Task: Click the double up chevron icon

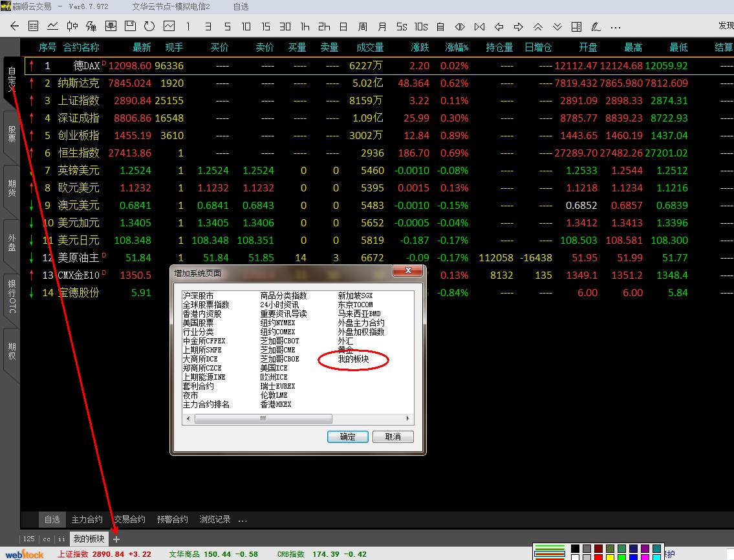Action: click(x=537, y=27)
